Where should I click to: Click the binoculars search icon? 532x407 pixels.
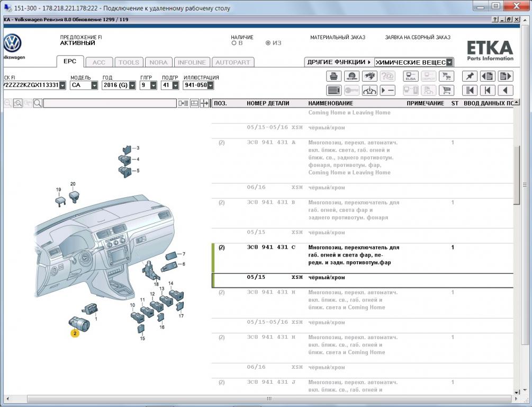(x=369, y=76)
